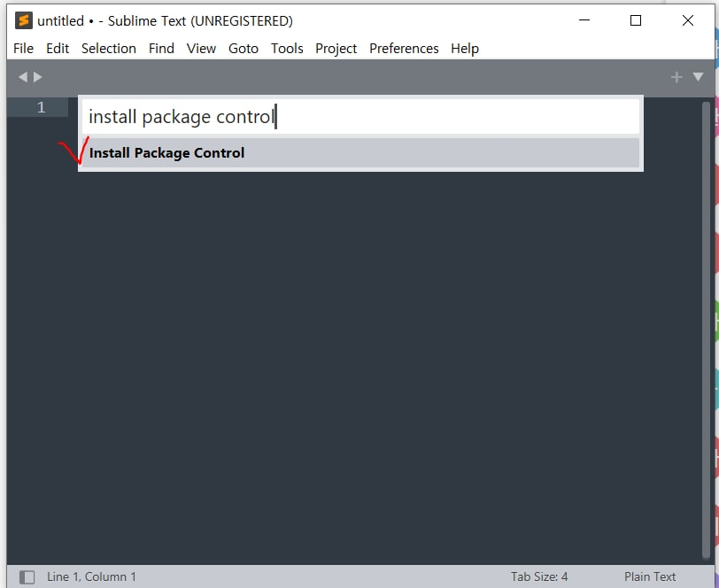Open the Tab Size: 4 selector

pyautogui.click(x=539, y=576)
